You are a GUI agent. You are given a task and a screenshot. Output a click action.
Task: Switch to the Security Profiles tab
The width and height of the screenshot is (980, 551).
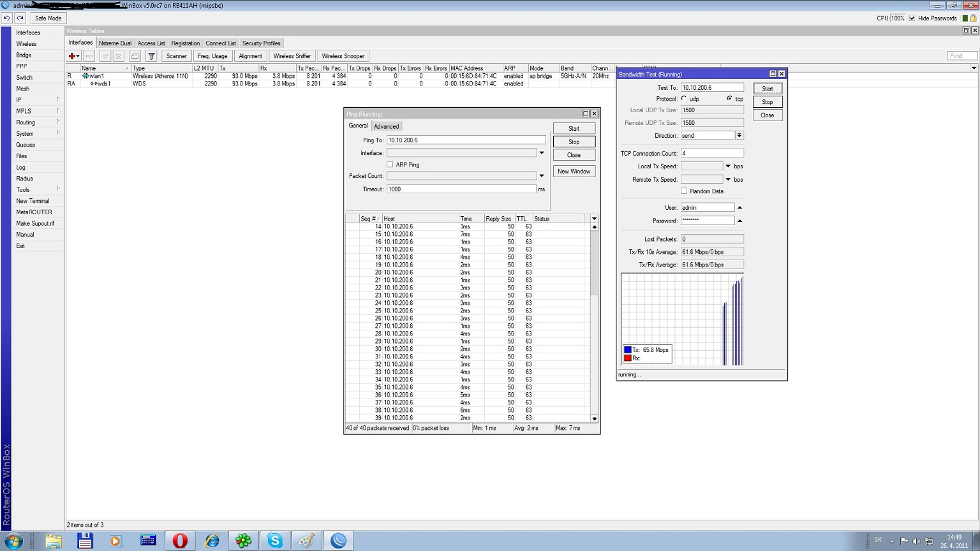point(261,43)
